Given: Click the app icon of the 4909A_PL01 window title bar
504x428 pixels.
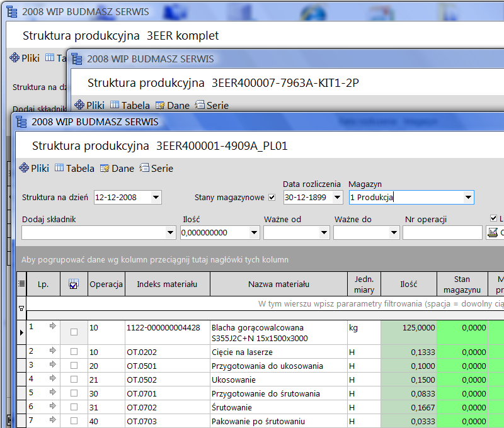Looking at the screenshot, I should 21,122.
